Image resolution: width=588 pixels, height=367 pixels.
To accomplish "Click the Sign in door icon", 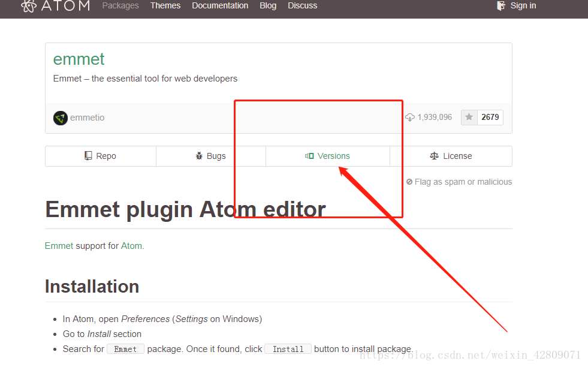I will pyautogui.click(x=501, y=5).
